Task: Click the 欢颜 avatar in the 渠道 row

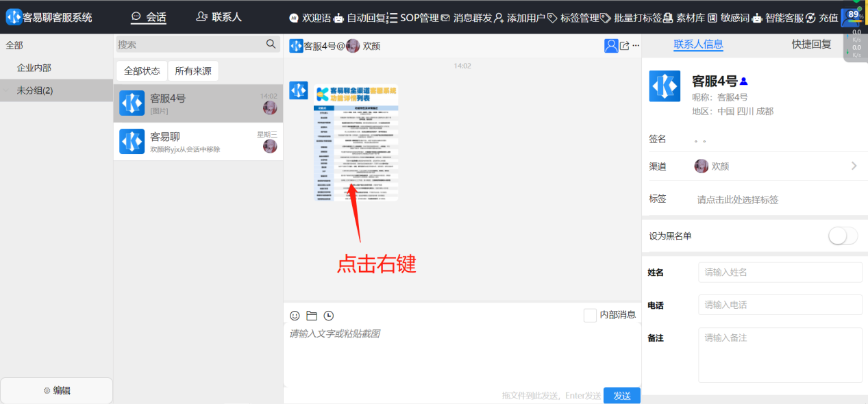Action: click(702, 166)
